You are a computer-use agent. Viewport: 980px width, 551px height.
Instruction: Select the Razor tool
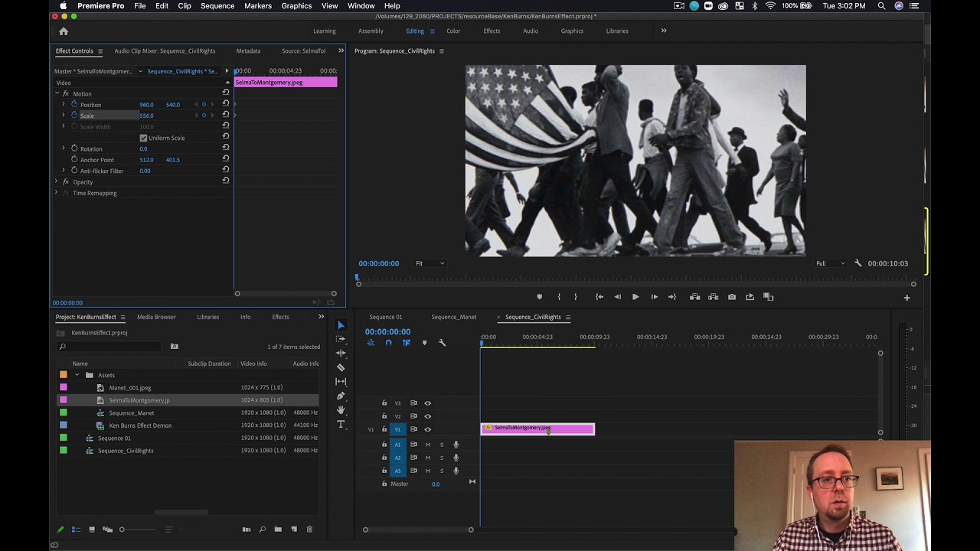click(x=341, y=367)
